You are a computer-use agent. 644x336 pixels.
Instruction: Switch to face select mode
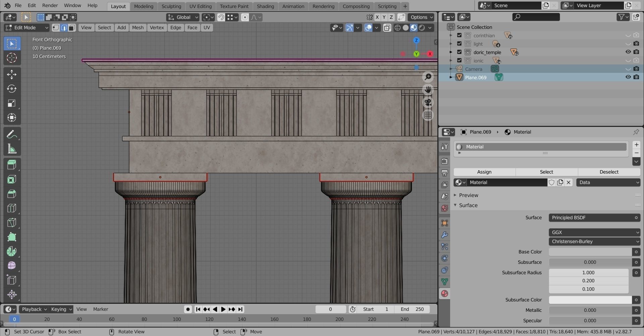pos(72,28)
